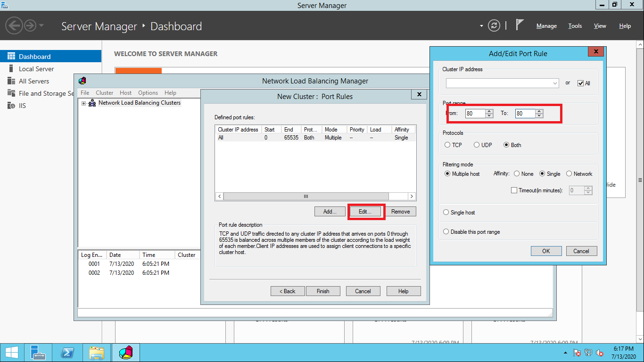644x362 pixels.
Task: Open the File menu in NLB Manager
Action: click(85, 93)
